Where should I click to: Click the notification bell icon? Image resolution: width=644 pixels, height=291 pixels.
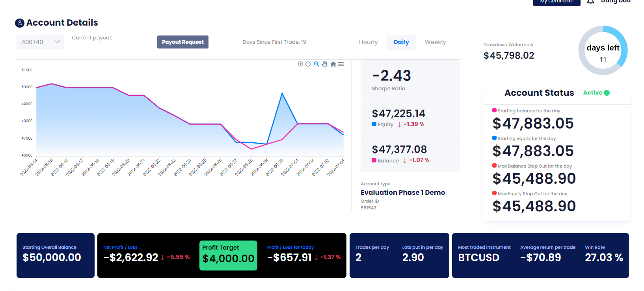[x=590, y=2]
